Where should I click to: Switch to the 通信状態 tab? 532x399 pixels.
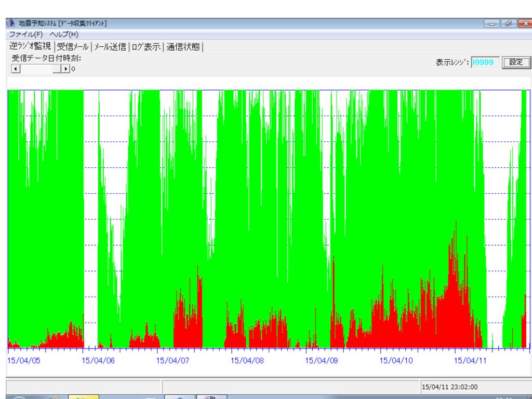[x=183, y=47]
